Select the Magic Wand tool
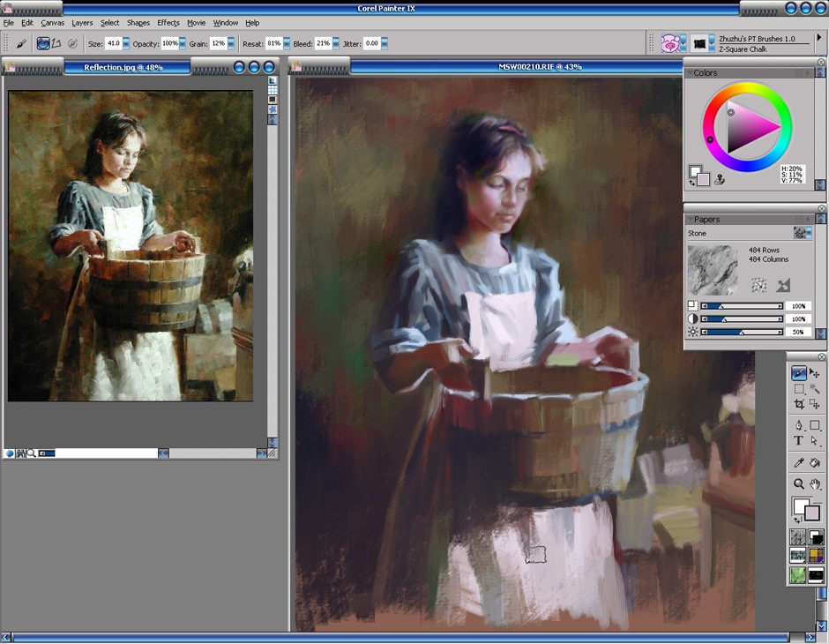This screenshot has width=829, height=644. click(x=814, y=389)
